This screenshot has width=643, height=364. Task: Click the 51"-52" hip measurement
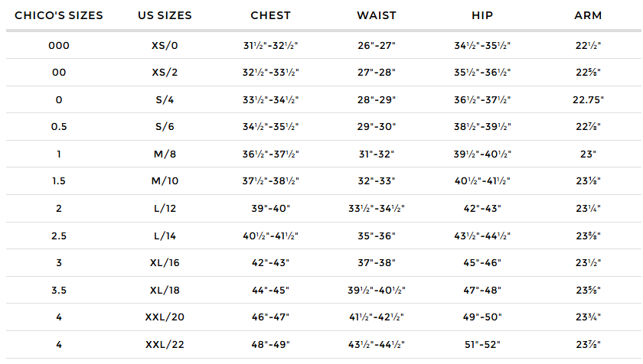click(x=482, y=344)
